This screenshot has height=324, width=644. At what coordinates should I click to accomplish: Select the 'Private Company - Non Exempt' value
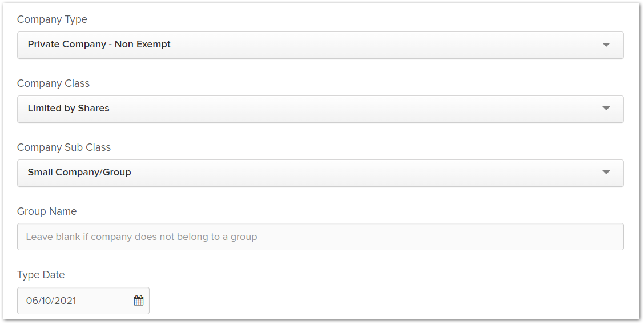point(99,45)
